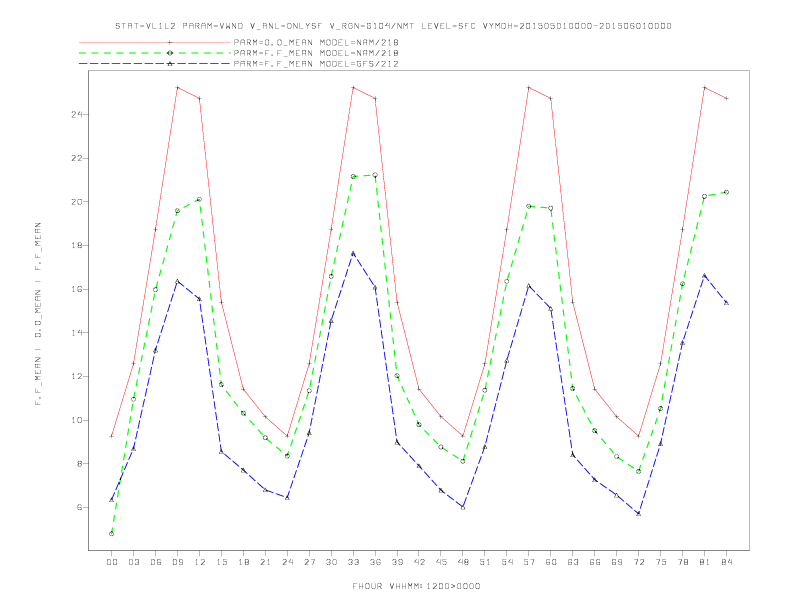Click x-axis tick label 12
The height and width of the screenshot is (612, 792).
(200, 562)
